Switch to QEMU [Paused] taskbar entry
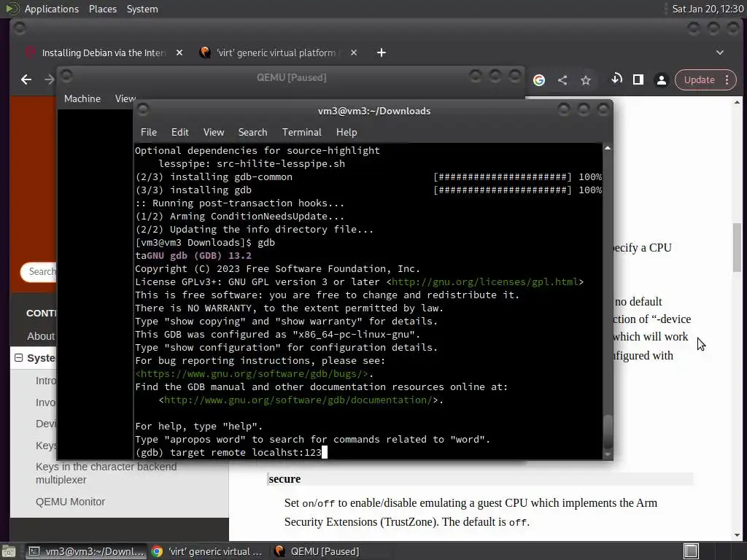 (x=318, y=551)
